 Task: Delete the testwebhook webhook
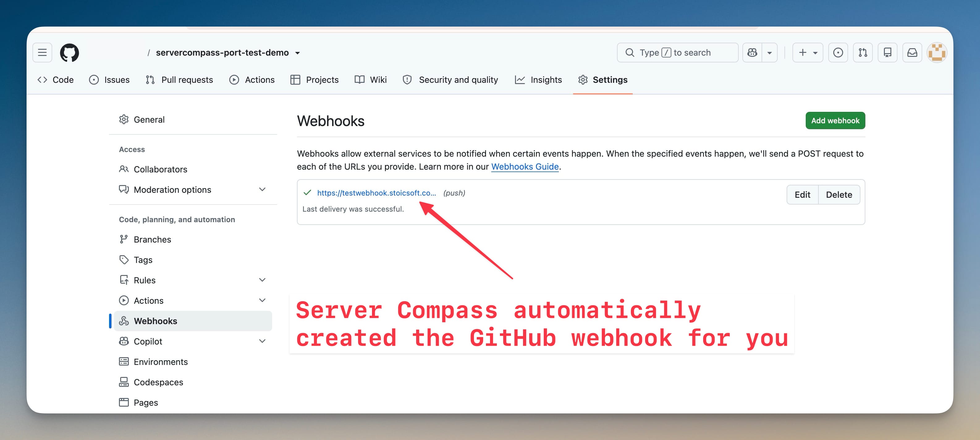click(x=839, y=194)
